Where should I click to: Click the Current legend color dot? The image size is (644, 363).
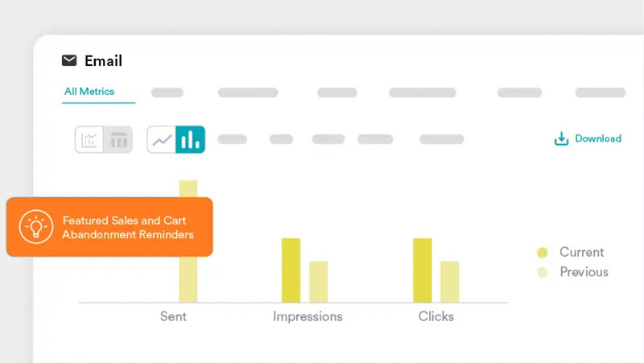542,253
